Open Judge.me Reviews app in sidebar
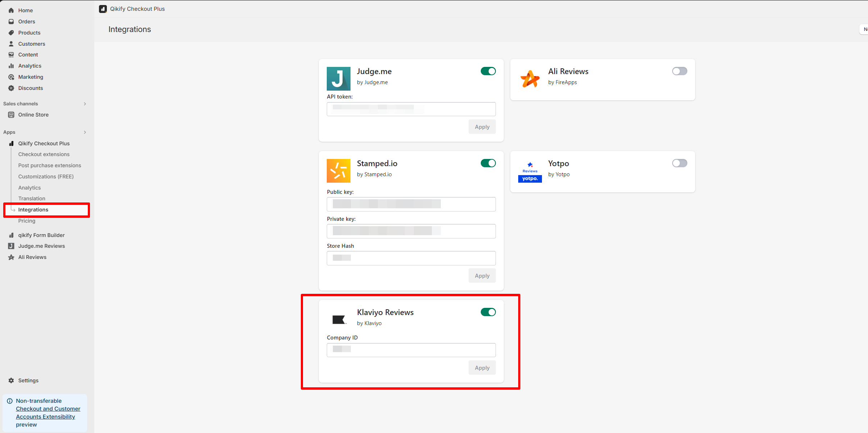Screen dimensions: 868x433 (x=42, y=246)
